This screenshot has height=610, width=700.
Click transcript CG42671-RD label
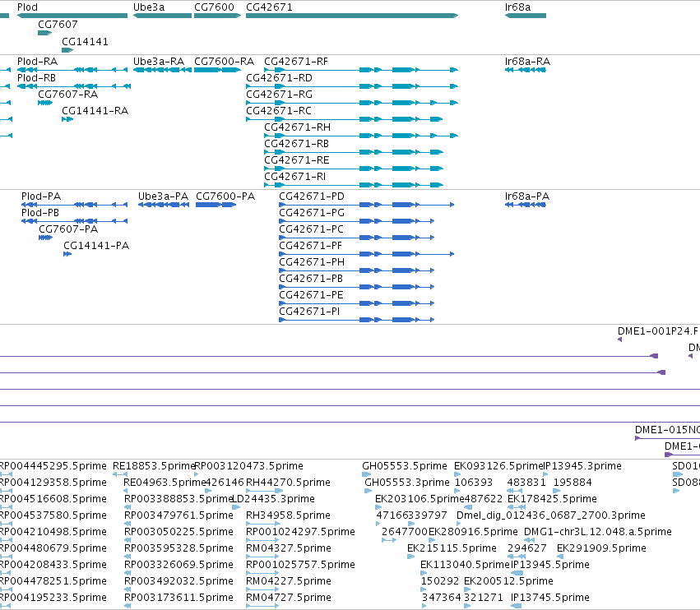click(279, 77)
